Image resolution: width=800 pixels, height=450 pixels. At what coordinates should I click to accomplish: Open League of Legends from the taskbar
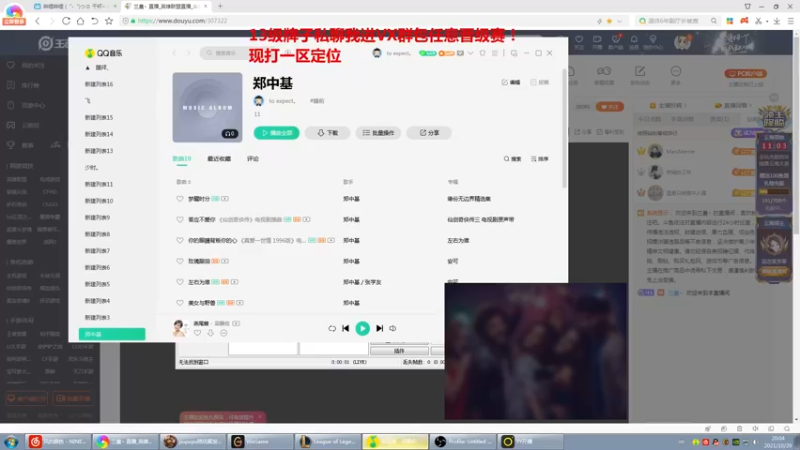point(329,441)
